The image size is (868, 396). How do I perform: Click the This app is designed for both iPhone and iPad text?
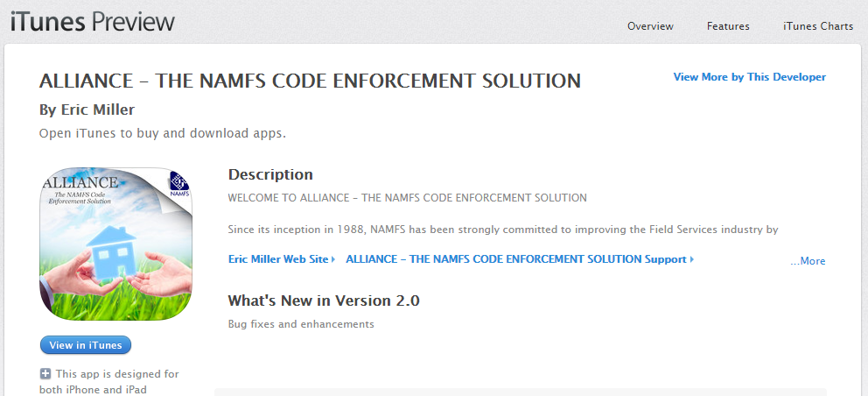tap(109, 382)
